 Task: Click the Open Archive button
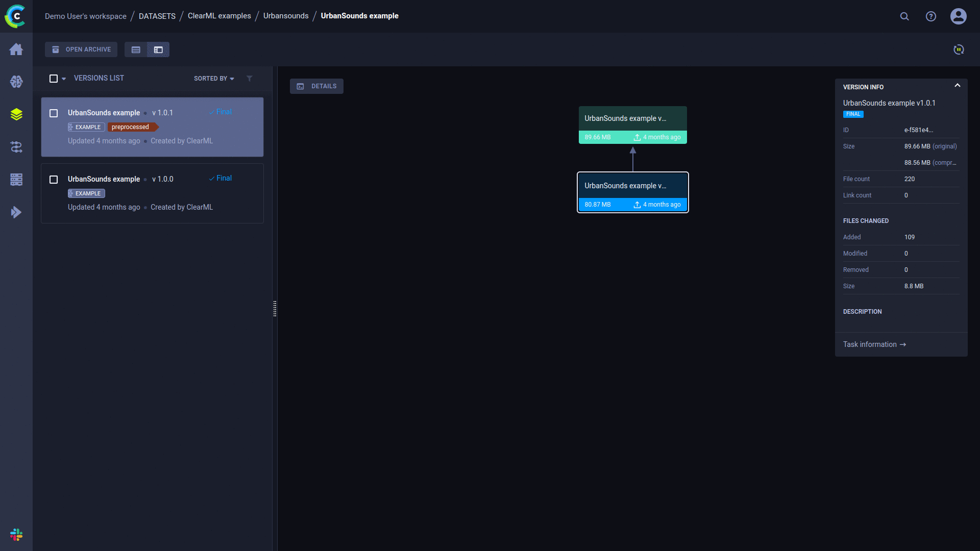(81, 49)
